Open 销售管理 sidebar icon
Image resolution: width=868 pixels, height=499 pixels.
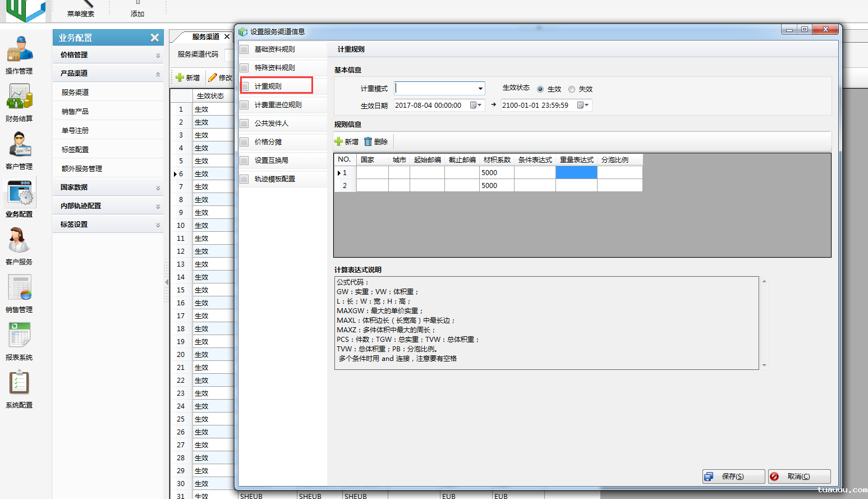click(20, 289)
